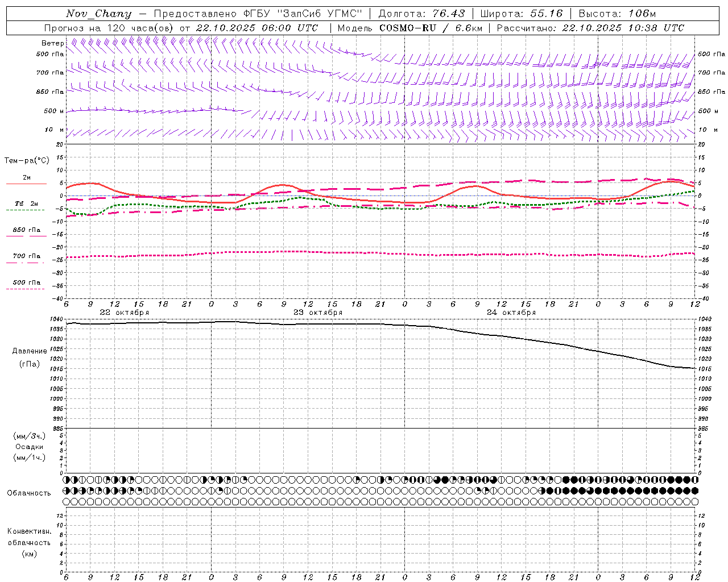Image resolution: width=728 pixels, height=582 pixels.
Task: Click the "Давление" pressure panel label
Action: click(x=30, y=351)
